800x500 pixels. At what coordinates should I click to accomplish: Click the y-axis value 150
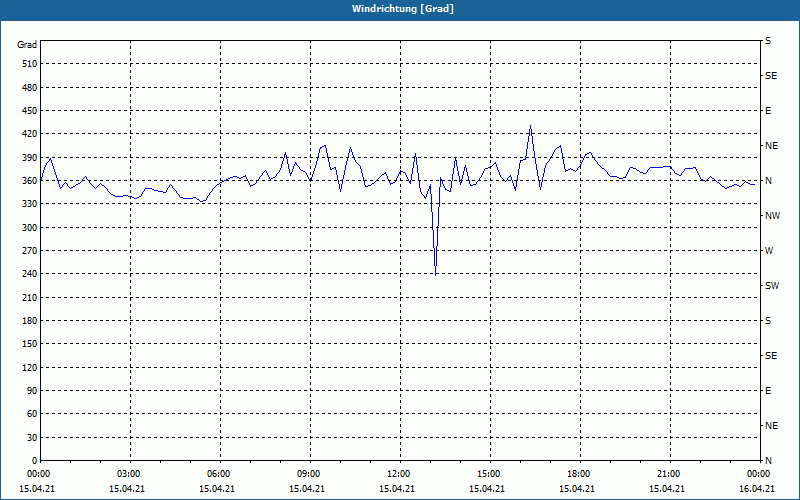(x=30, y=344)
